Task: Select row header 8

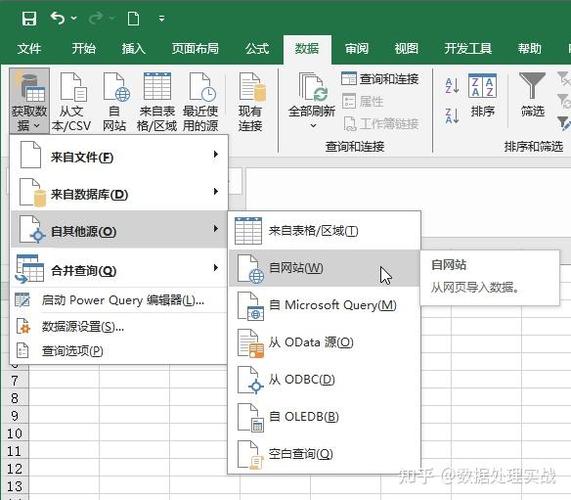Action: (x=15, y=398)
